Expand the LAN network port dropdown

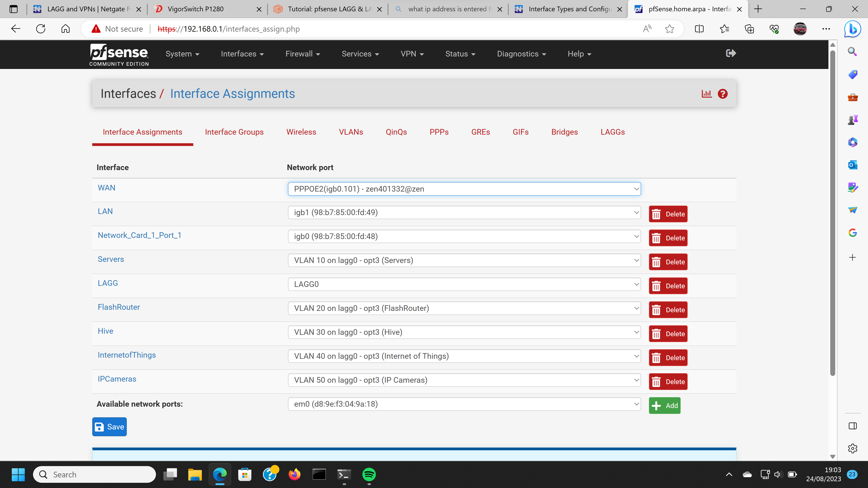click(x=464, y=213)
